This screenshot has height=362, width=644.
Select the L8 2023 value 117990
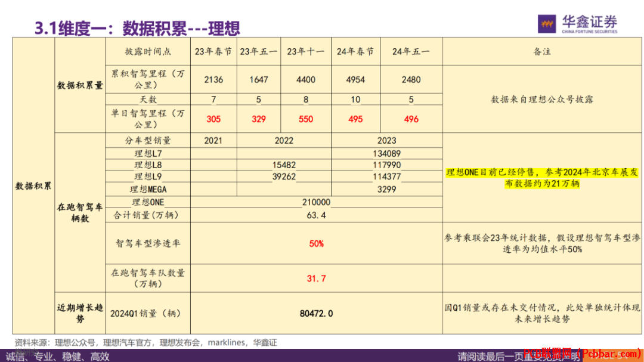point(387,165)
